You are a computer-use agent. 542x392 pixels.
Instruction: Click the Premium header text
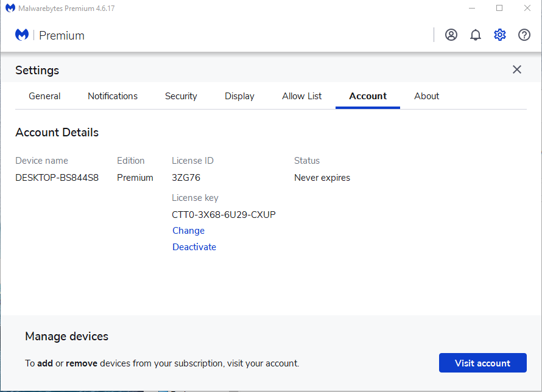click(62, 35)
